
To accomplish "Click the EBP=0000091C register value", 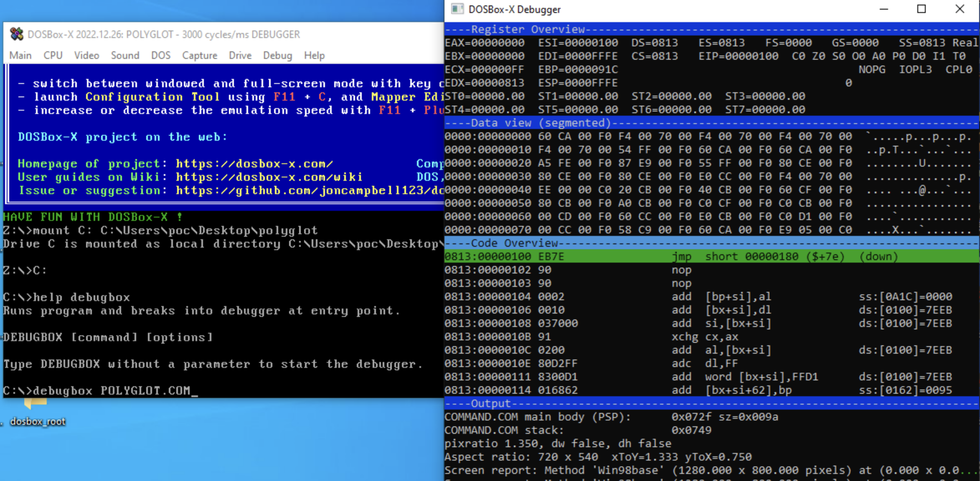I will (x=578, y=69).
